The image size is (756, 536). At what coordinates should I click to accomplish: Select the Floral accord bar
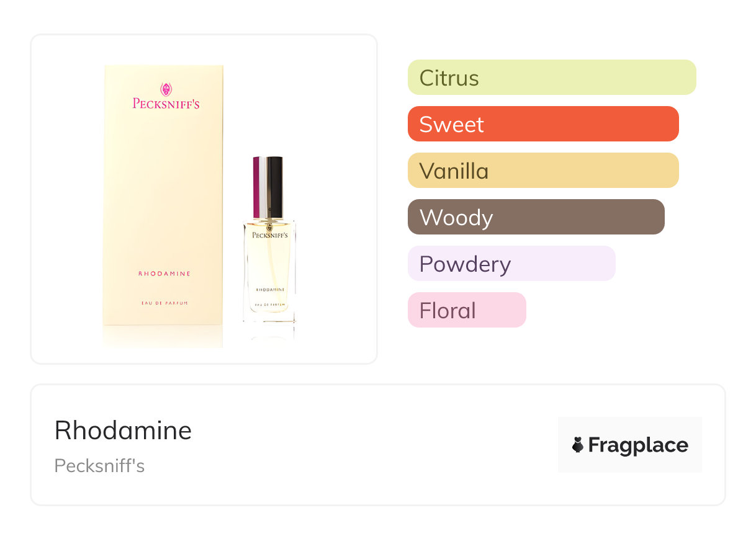(466, 310)
